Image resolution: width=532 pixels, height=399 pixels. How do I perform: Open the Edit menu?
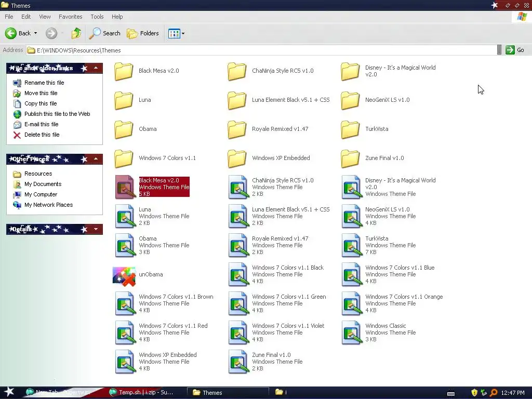(26, 17)
